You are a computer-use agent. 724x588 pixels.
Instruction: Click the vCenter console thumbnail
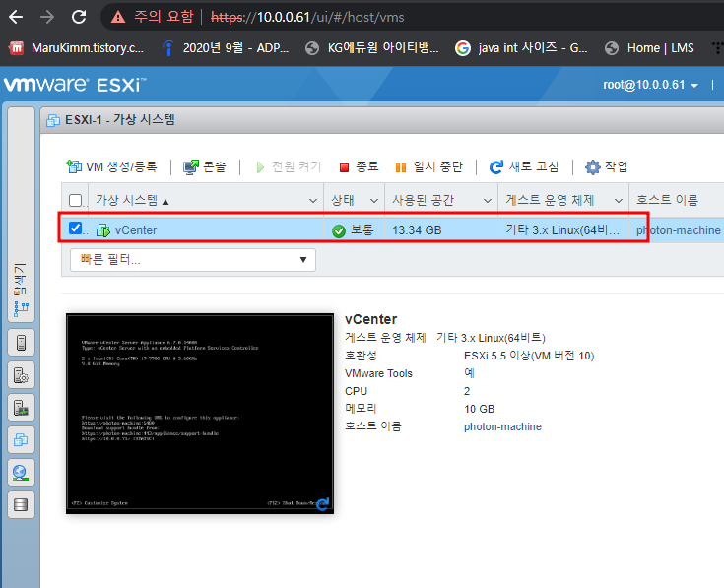(199, 414)
